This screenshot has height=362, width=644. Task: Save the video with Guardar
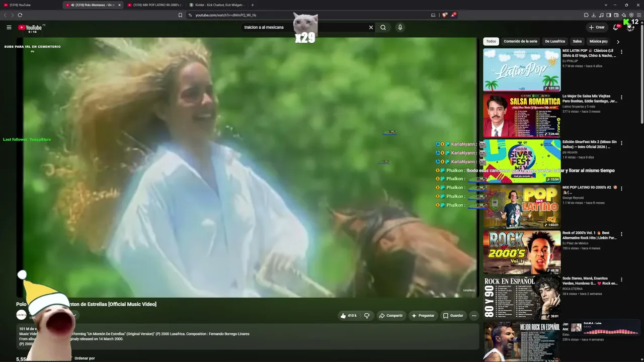pyautogui.click(x=453, y=316)
